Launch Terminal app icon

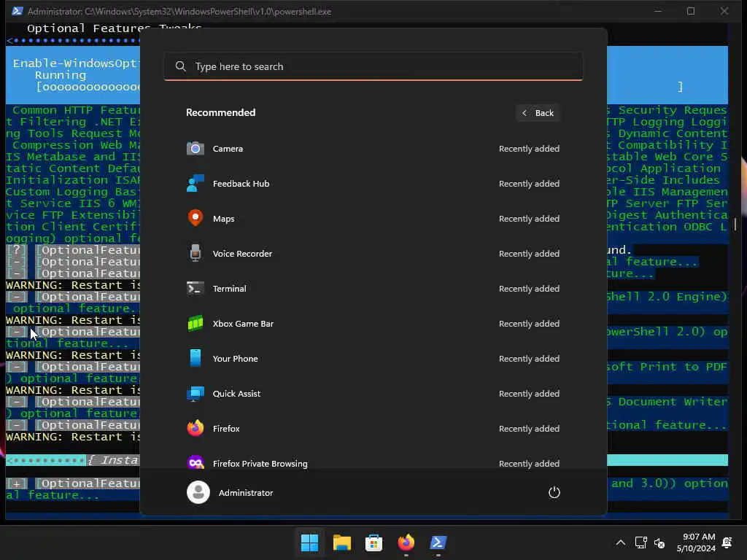pos(196,289)
